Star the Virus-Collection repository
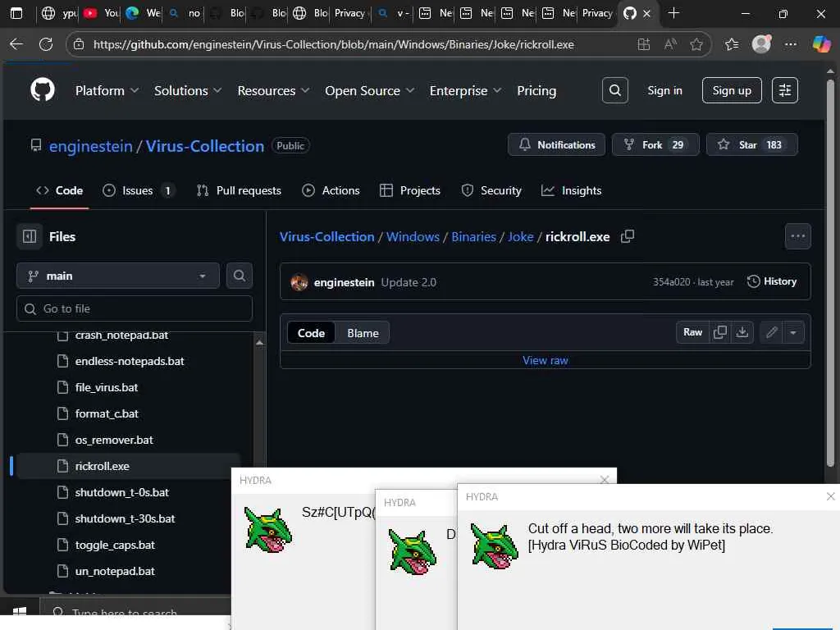This screenshot has width=840, height=630. [751, 144]
